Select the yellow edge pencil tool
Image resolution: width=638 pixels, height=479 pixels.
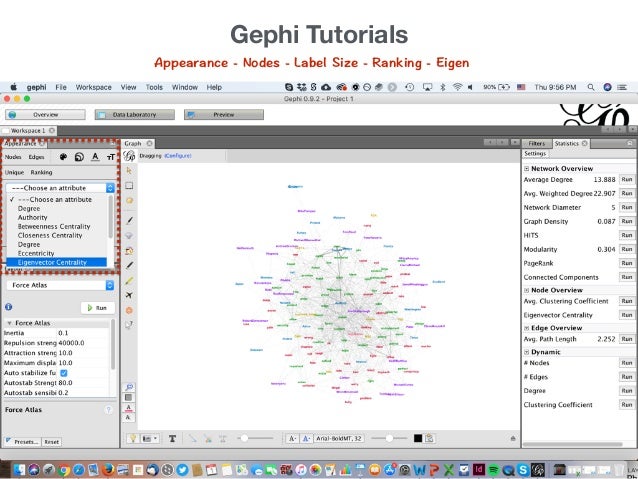129,280
